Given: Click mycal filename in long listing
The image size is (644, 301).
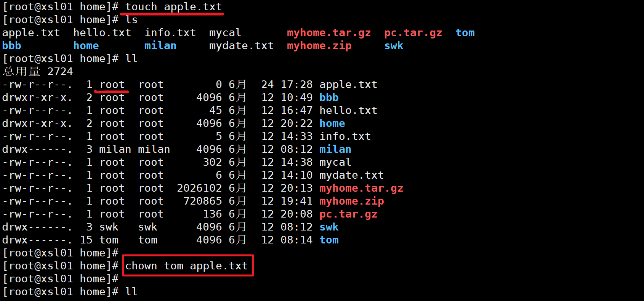Looking at the screenshot, I should pyautogui.click(x=335, y=162).
